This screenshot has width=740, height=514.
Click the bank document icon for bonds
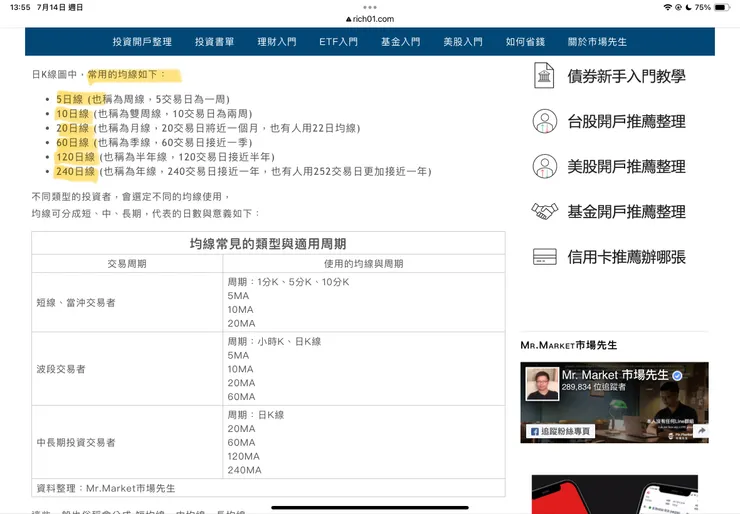pos(544,76)
